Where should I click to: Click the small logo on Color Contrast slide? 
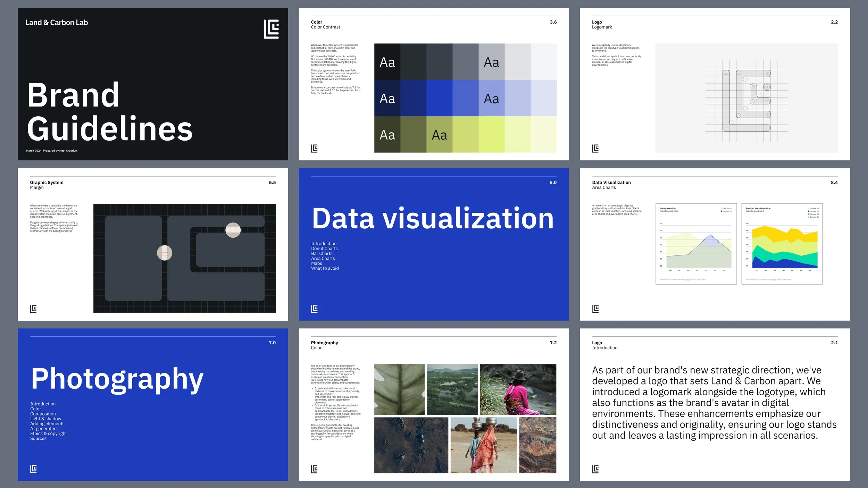coord(314,149)
